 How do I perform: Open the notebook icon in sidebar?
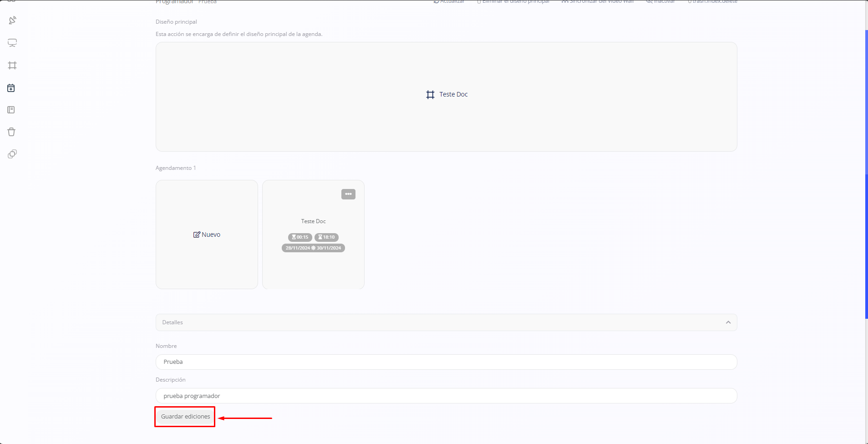pos(11,110)
